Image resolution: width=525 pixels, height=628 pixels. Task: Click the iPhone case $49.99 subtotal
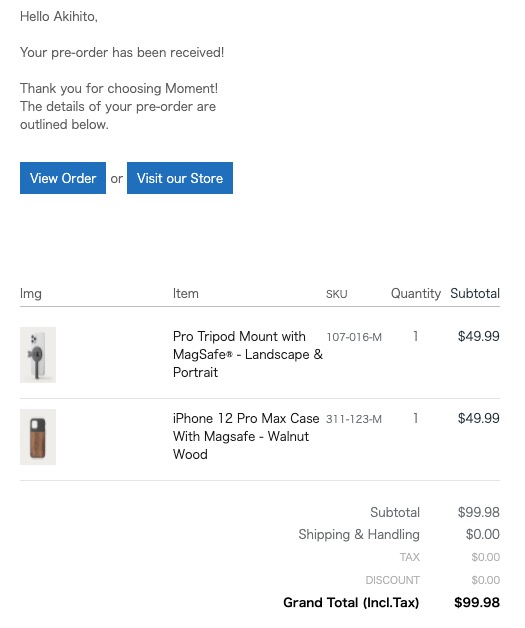click(x=479, y=419)
